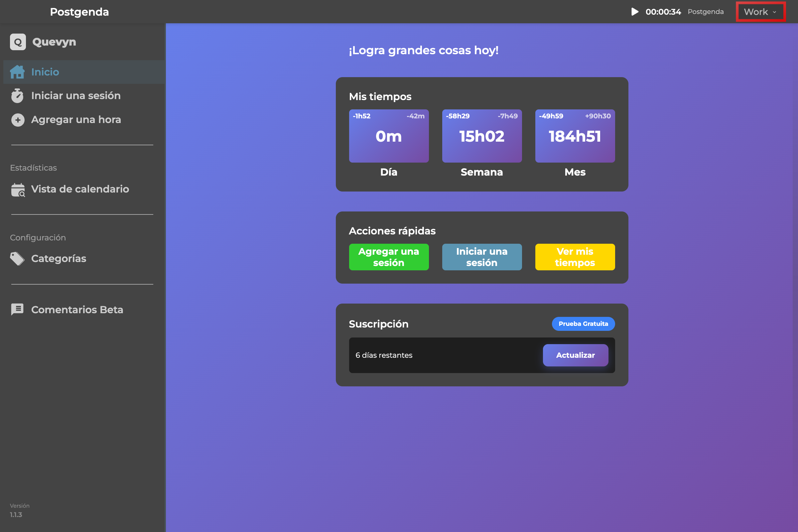Click the +90h30 value on Mes card
This screenshot has height=532, width=798.
point(598,116)
